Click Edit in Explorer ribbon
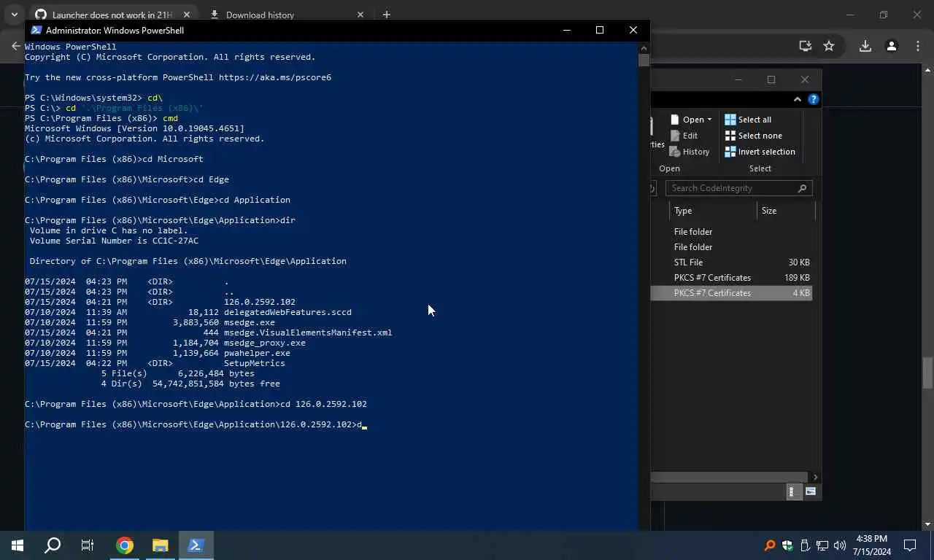Image resolution: width=934 pixels, height=560 pixels. click(x=683, y=136)
